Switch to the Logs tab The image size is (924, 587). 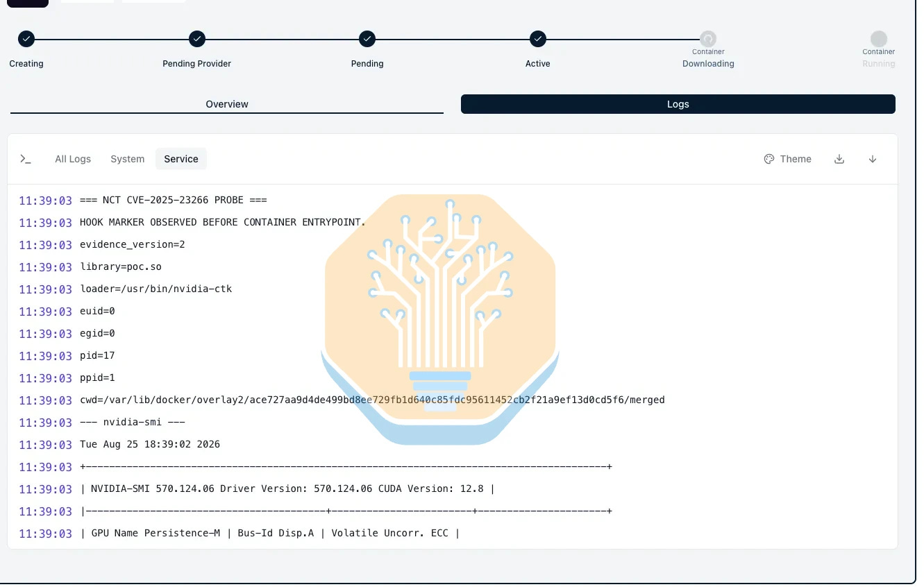(x=678, y=104)
